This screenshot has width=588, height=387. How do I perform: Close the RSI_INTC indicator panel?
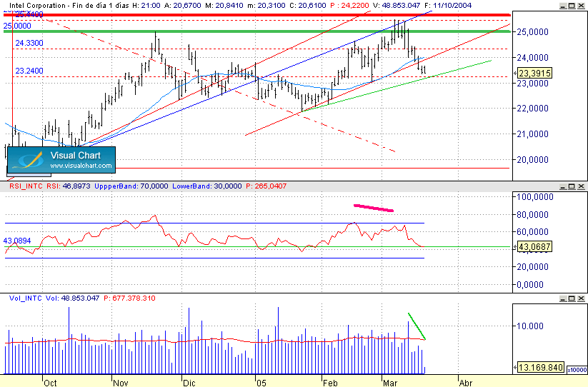tap(581, 186)
